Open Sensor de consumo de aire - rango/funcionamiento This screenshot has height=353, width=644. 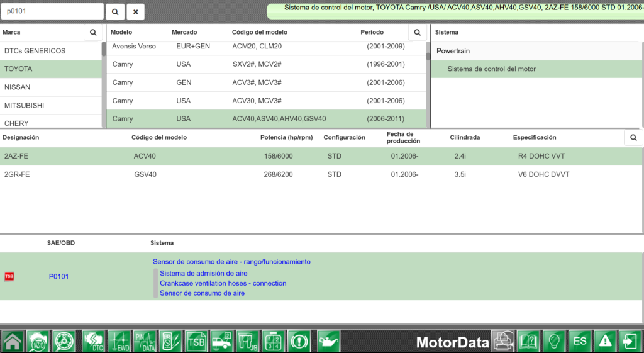pos(231,262)
